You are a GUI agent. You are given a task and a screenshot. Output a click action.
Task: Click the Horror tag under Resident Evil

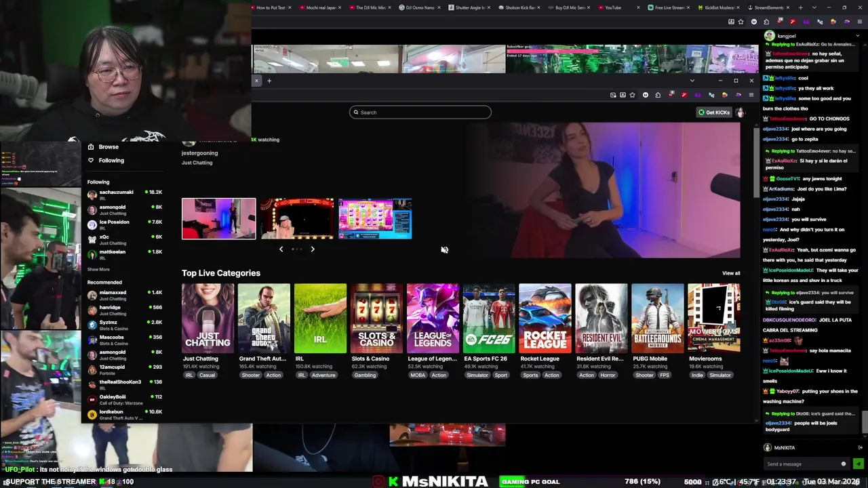[608, 375]
